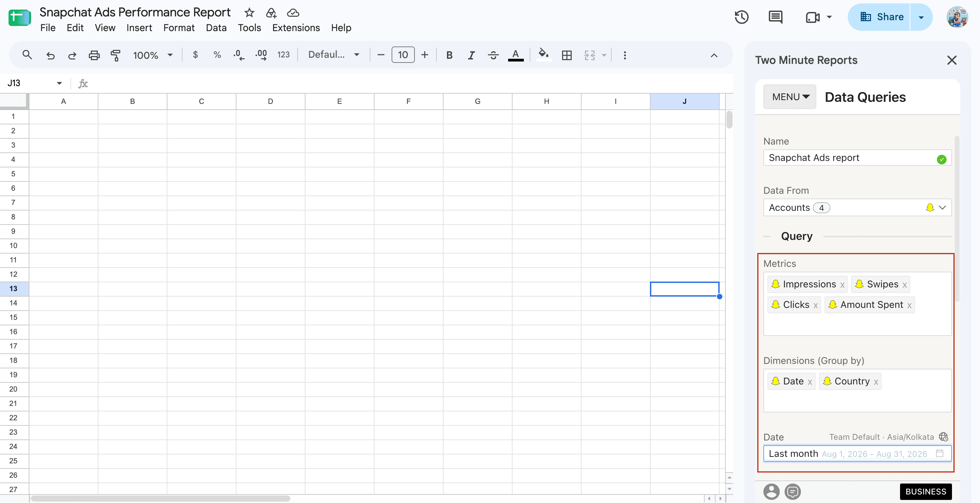Toggle italic formatting

point(471,55)
